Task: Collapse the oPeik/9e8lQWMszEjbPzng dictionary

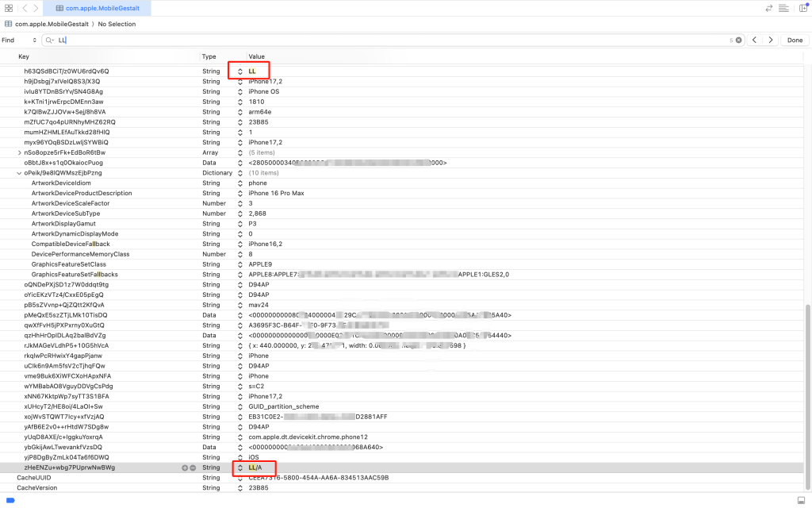Action: pyautogui.click(x=19, y=173)
